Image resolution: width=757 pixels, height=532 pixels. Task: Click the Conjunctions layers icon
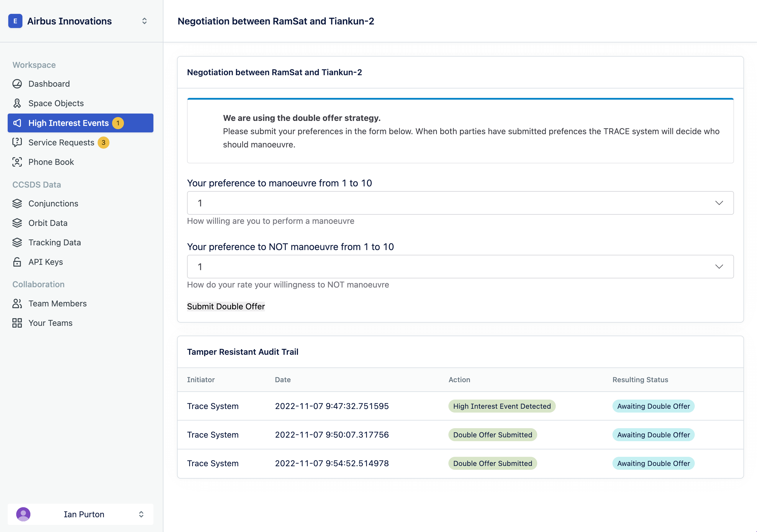17,203
